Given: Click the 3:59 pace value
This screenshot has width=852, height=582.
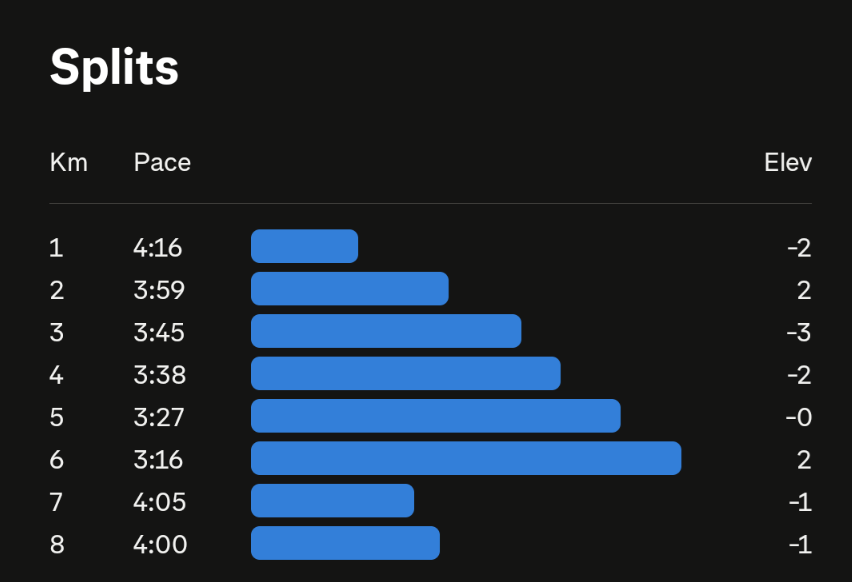Looking at the screenshot, I should point(159,290).
